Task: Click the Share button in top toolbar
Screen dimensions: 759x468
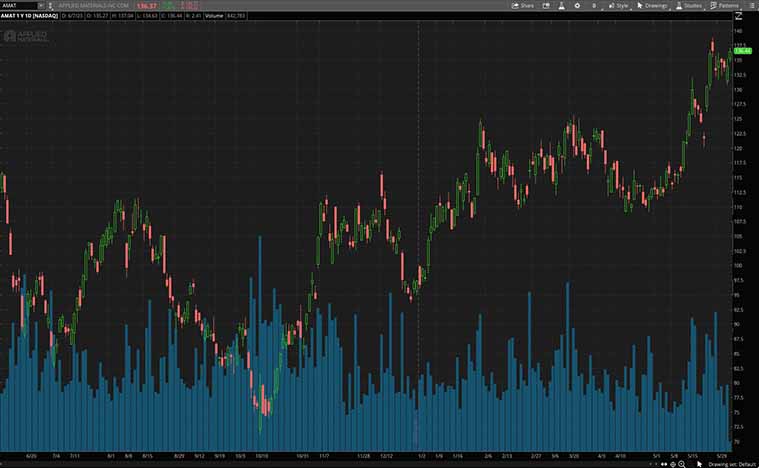Action: 523,5
